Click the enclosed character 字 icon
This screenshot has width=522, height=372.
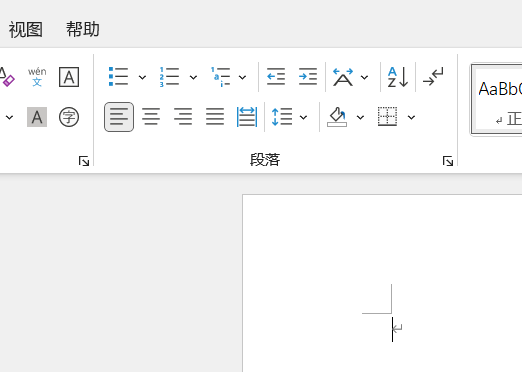click(69, 117)
